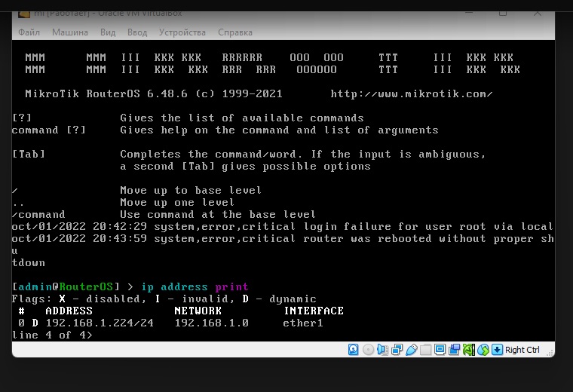Click the window resize grip in status bar

pos(550,352)
